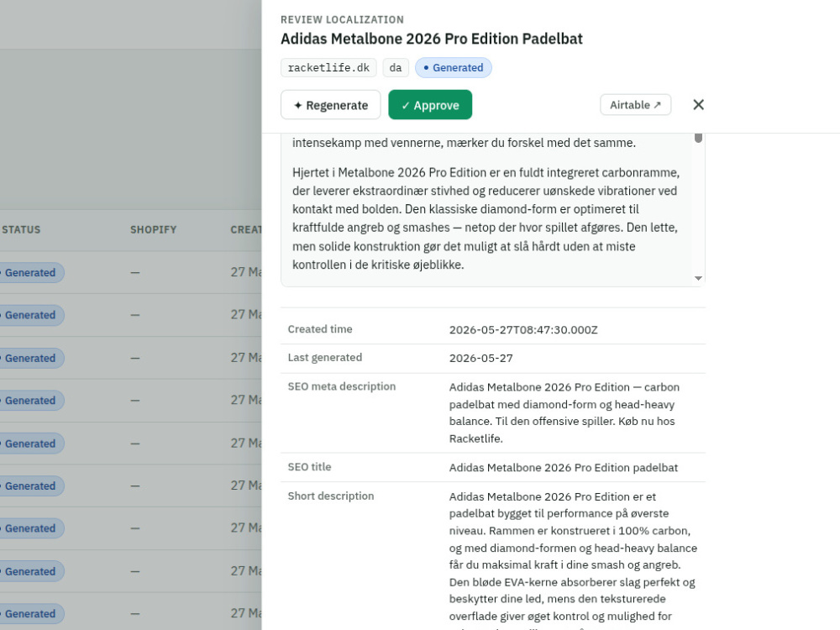Viewport: 840px width, 630px height.
Task: Click the STATUS column header in the table
Action: click(x=21, y=230)
